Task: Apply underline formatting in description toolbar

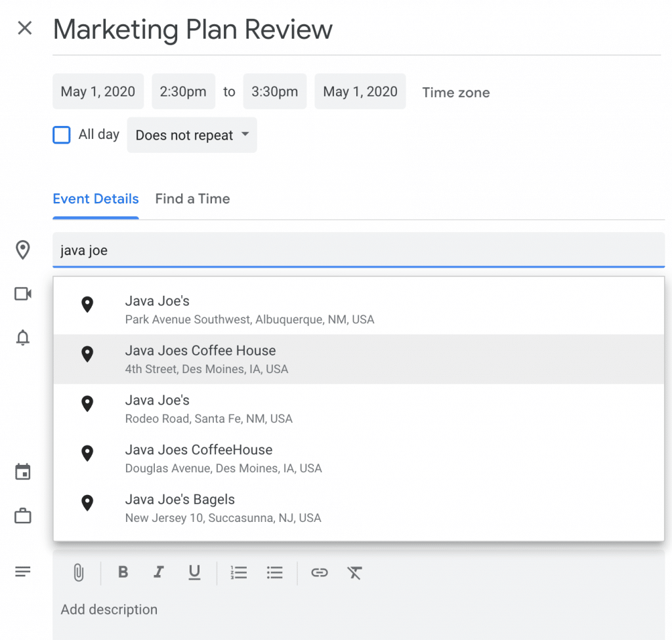Action: pyautogui.click(x=194, y=572)
